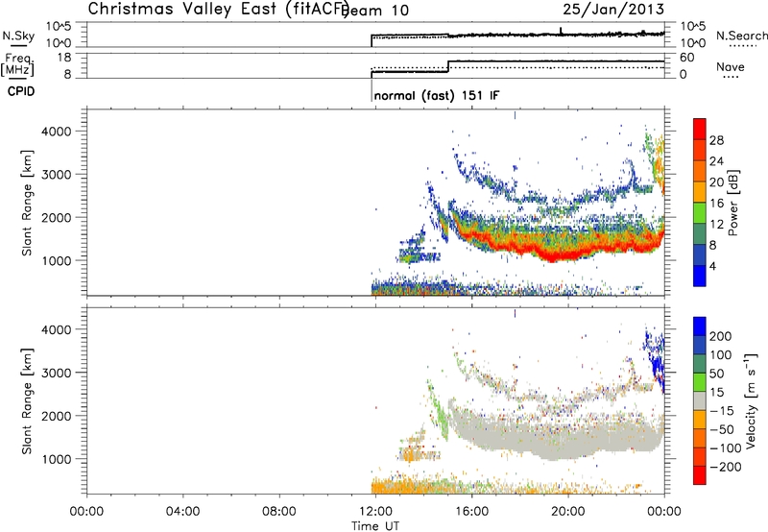Viewport: 768px width, 532px height.
Task: Click the 'normal (fast) 151 IF' text
Action: (437, 95)
